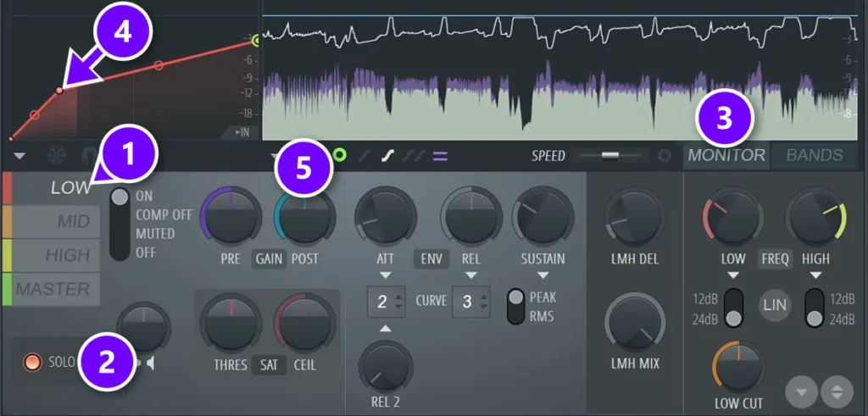Click the LOW CUT knob
The image size is (868, 416).
(x=738, y=367)
